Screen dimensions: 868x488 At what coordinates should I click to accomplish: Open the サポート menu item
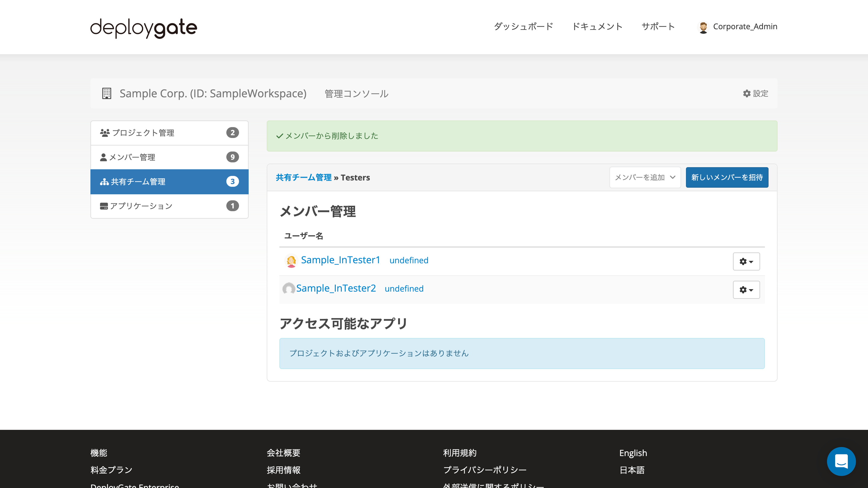click(x=658, y=27)
